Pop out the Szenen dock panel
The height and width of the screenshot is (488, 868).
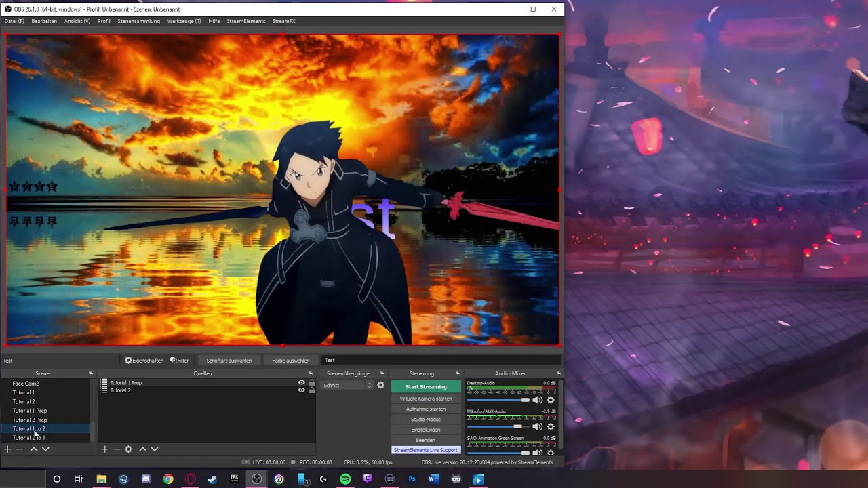(91, 373)
